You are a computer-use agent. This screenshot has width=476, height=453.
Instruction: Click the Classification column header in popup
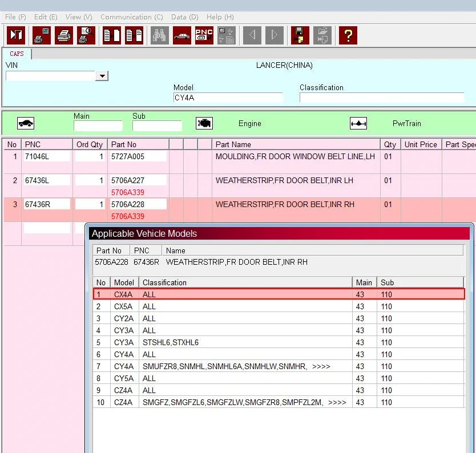245,282
